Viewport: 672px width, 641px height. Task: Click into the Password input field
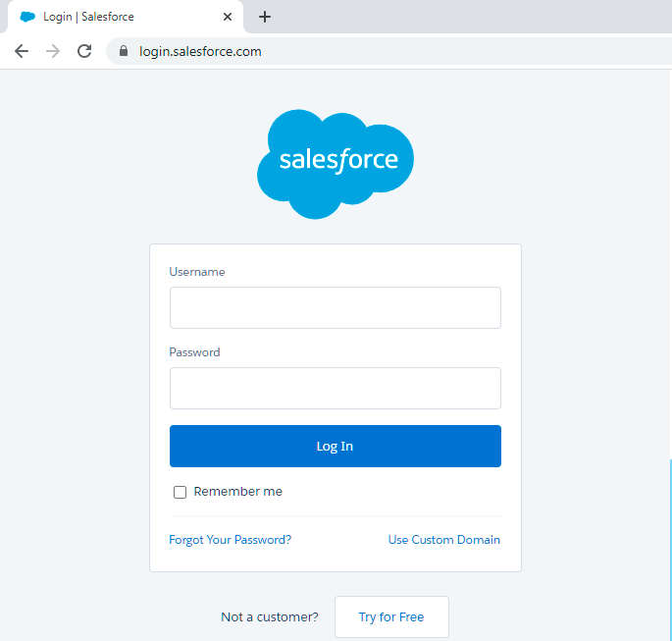pyautogui.click(x=336, y=388)
